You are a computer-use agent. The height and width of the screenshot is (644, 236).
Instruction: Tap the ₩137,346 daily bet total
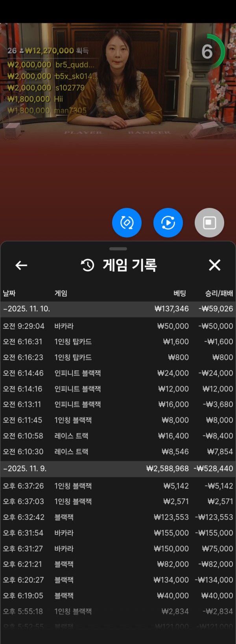coord(172,309)
